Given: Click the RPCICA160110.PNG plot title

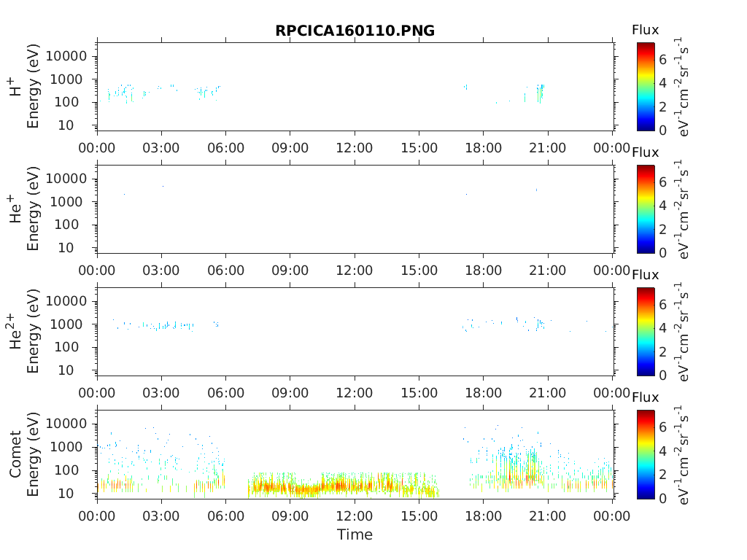Looking at the screenshot, I should 355,31.
